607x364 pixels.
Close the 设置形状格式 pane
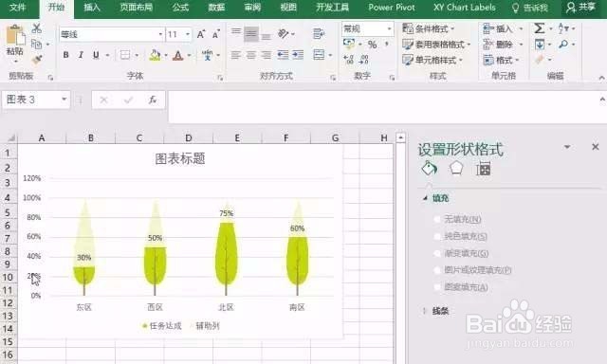(x=596, y=147)
